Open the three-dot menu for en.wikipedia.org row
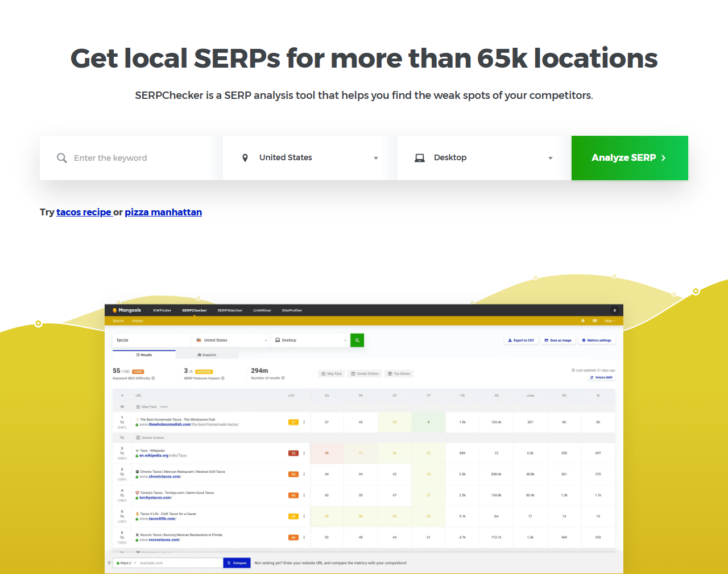Screen dimensions: 728x574 point(304,453)
